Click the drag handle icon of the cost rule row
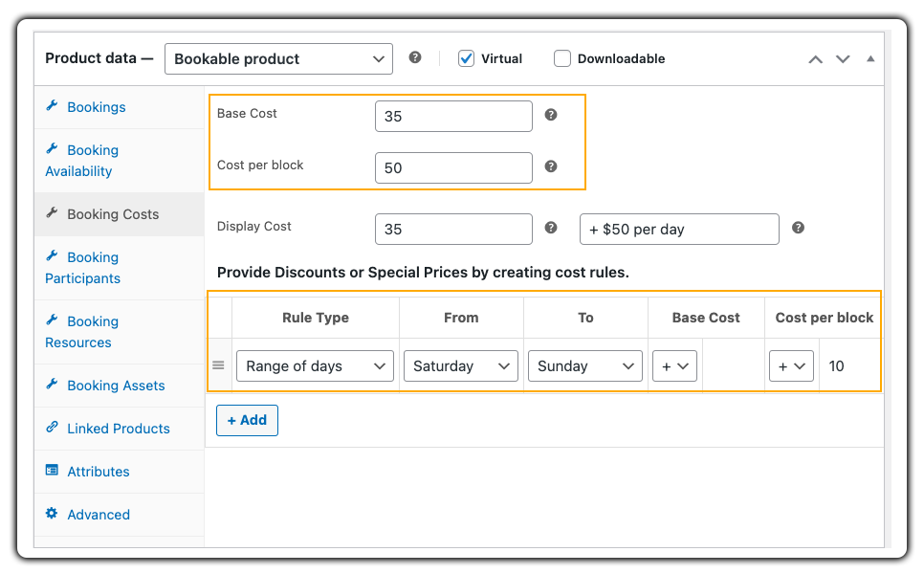This screenshot has width=924, height=574. click(x=218, y=365)
